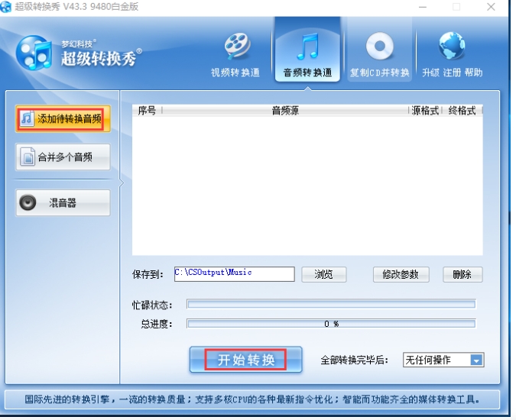Click the 源格式 column header
The height and width of the screenshot is (420, 516).
425,111
